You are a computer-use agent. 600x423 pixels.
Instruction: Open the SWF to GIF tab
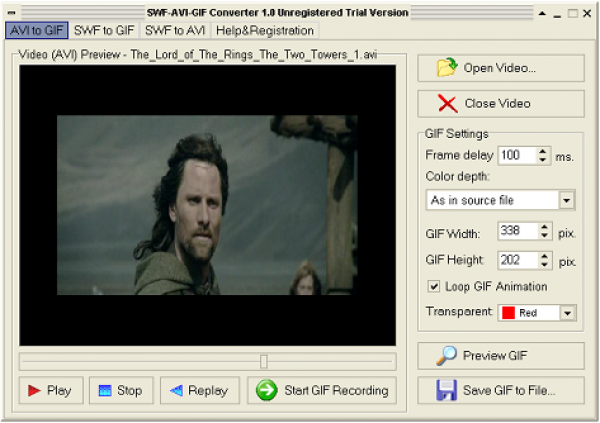click(104, 30)
